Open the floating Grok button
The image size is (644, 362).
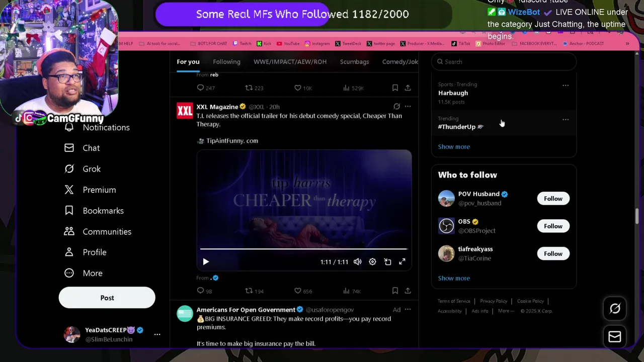(615, 309)
